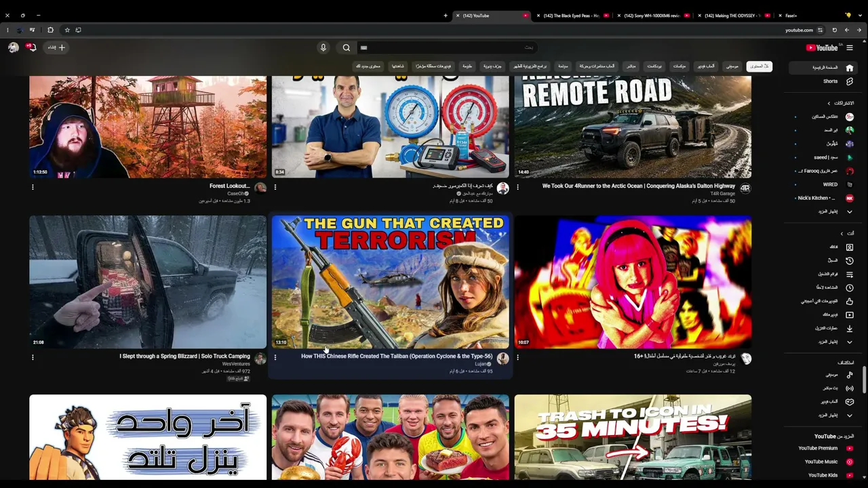Open a new browser tab with plus
The width and height of the screenshot is (868, 488).
[x=446, y=16]
